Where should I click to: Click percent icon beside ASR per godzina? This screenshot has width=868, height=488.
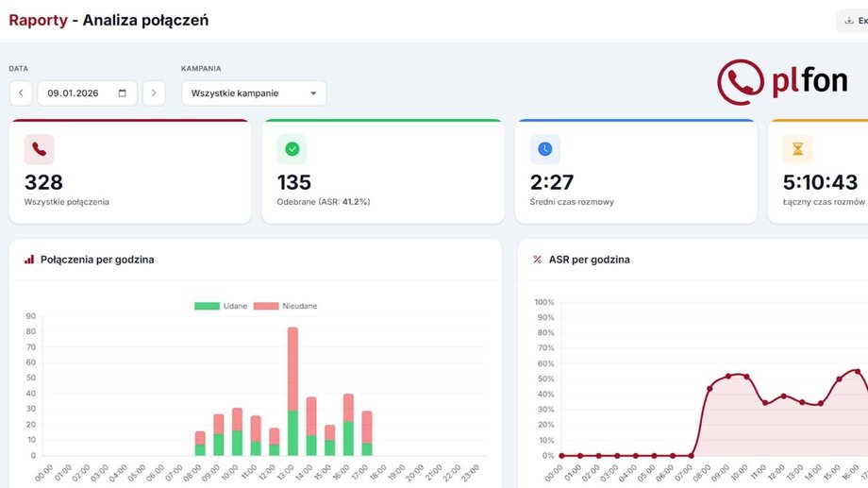pyautogui.click(x=537, y=260)
